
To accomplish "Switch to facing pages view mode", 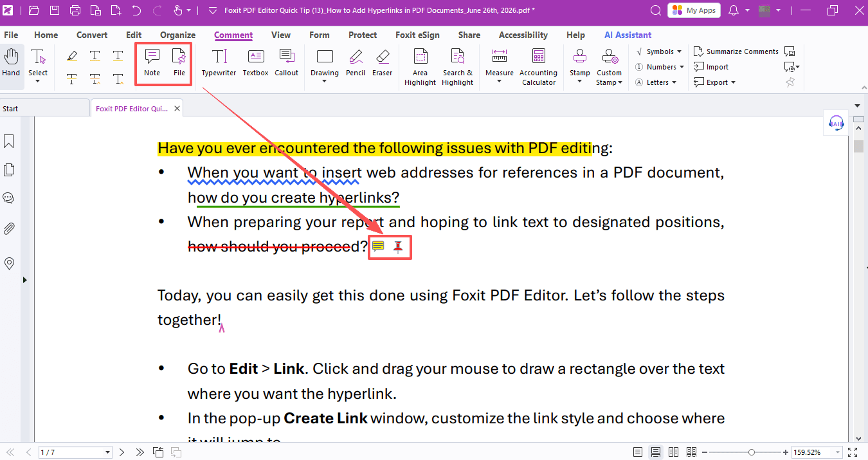I will point(673,452).
